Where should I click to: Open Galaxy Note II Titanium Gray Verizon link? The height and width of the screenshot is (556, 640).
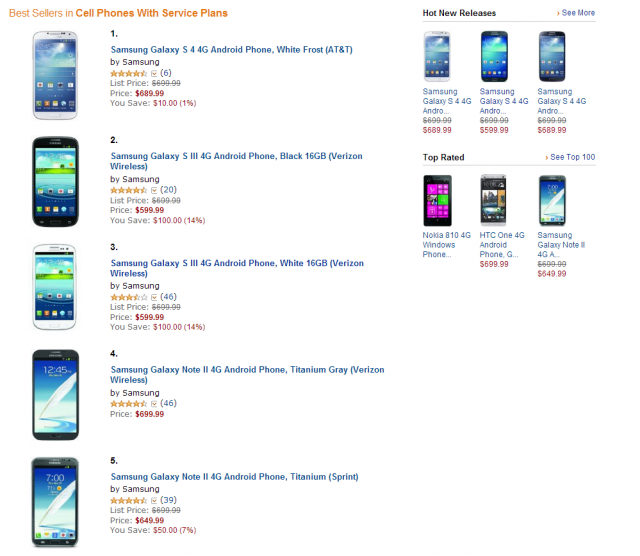[247, 375]
